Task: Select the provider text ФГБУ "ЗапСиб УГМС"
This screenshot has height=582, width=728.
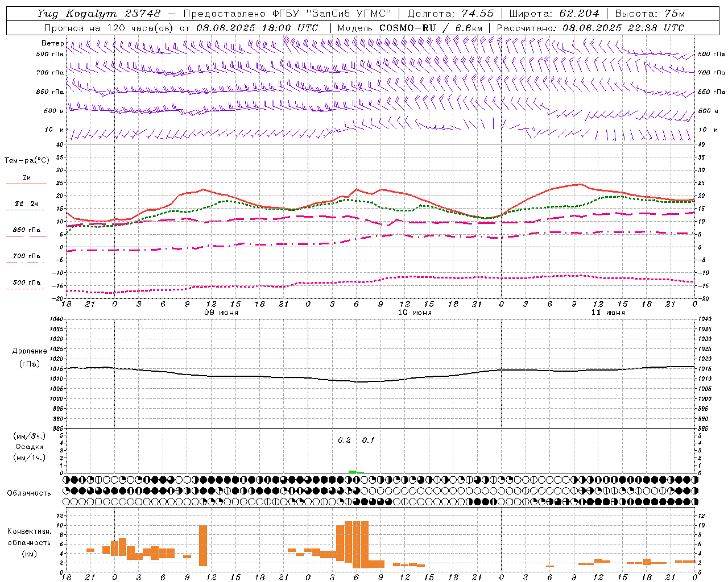Action: pos(332,13)
